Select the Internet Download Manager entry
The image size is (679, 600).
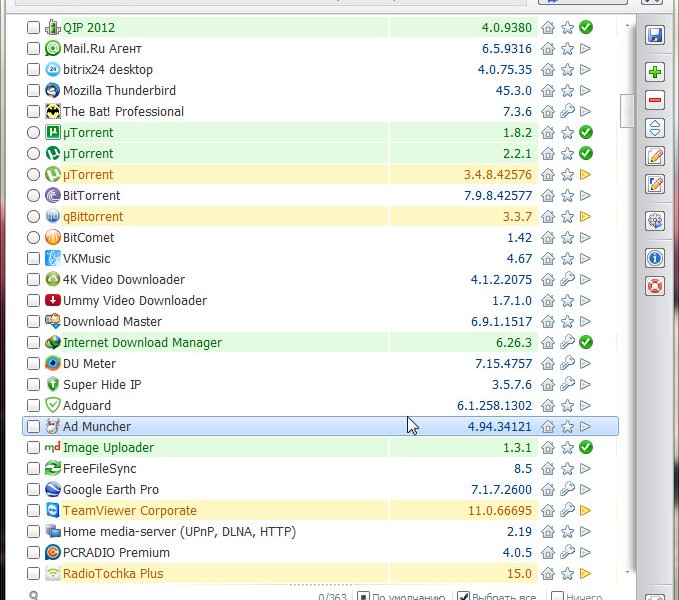pos(142,342)
